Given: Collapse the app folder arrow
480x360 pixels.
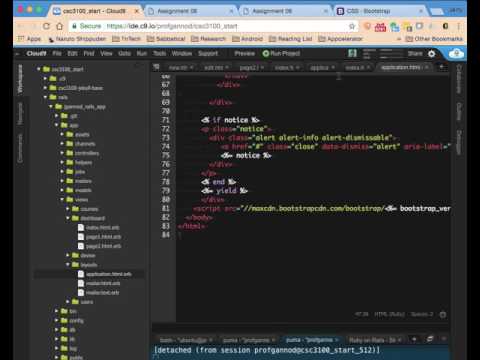Looking at the screenshot, I should [57, 125].
